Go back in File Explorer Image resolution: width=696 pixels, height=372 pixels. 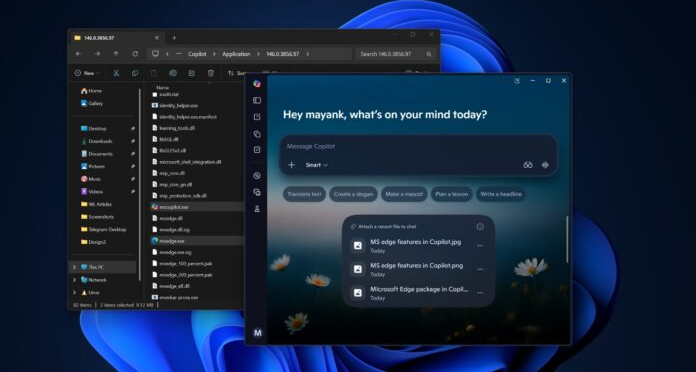tap(79, 54)
